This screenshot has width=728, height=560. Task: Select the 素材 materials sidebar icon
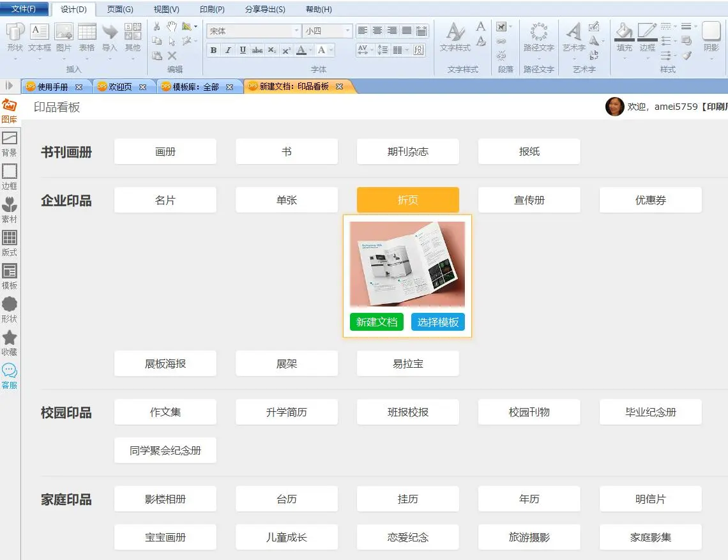10,209
